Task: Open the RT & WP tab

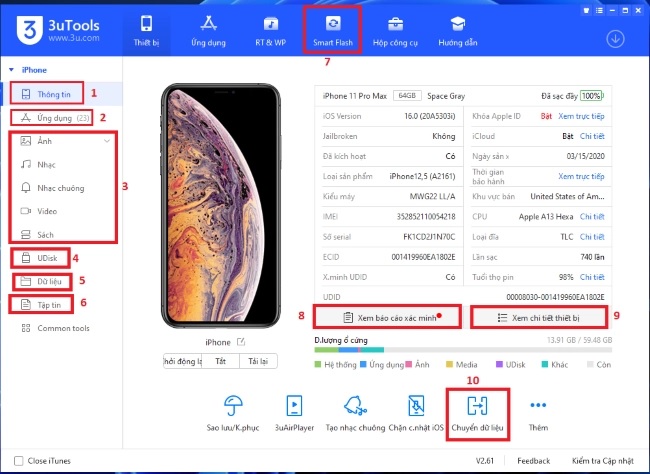Action: [271, 31]
